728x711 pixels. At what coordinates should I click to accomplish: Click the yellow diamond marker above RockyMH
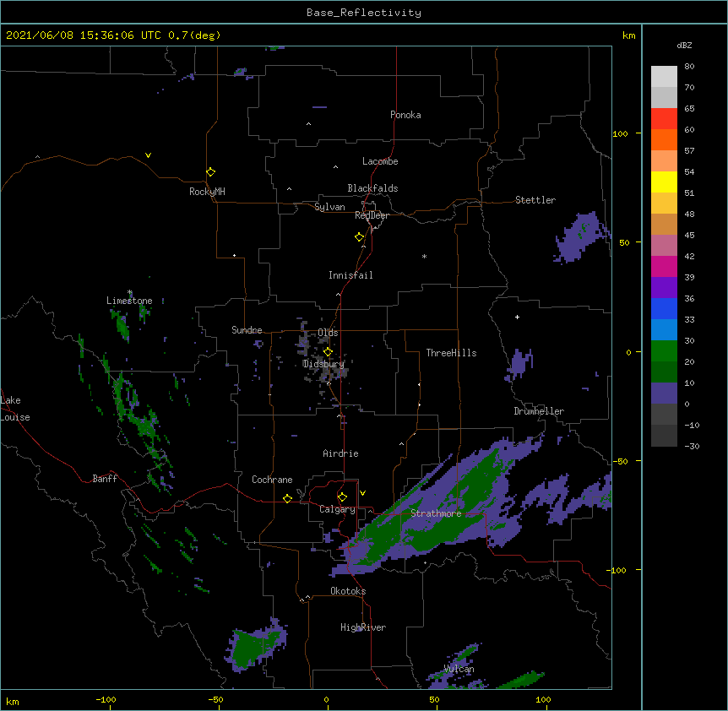pyautogui.click(x=211, y=172)
